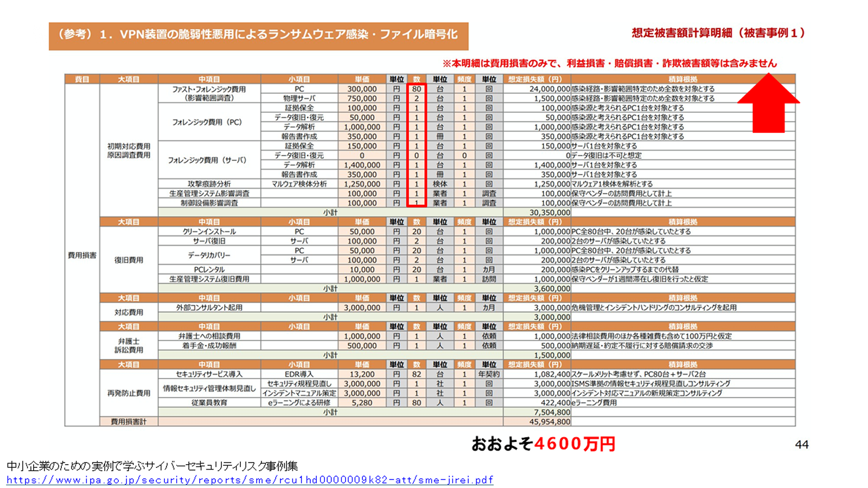The width and height of the screenshot is (868, 488).
Task: Open the IPA sme-jirei.pdf hyperlink
Action: pos(250,480)
